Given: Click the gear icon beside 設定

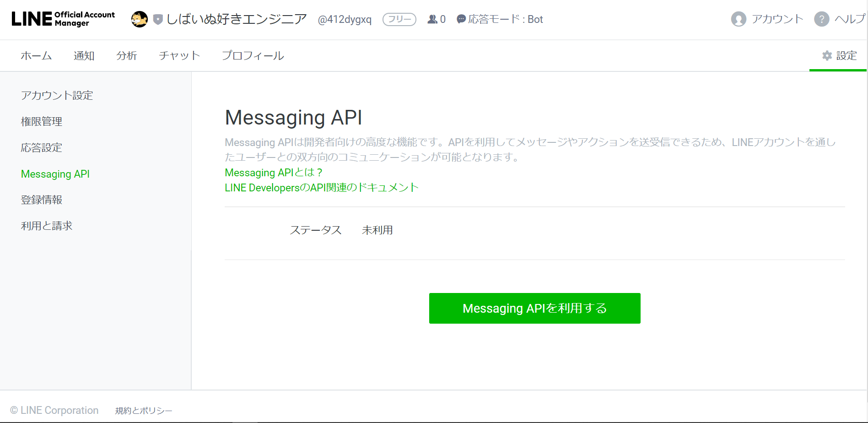Looking at the screenshot, I should [827, 55].
